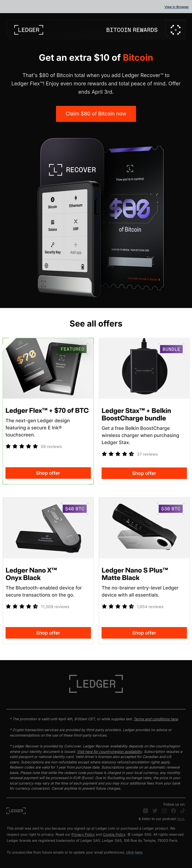Click the large gray Ledger logo
The width and height of the screenshot is (192, 868).
pyautogui.click(x=96, y=684)
